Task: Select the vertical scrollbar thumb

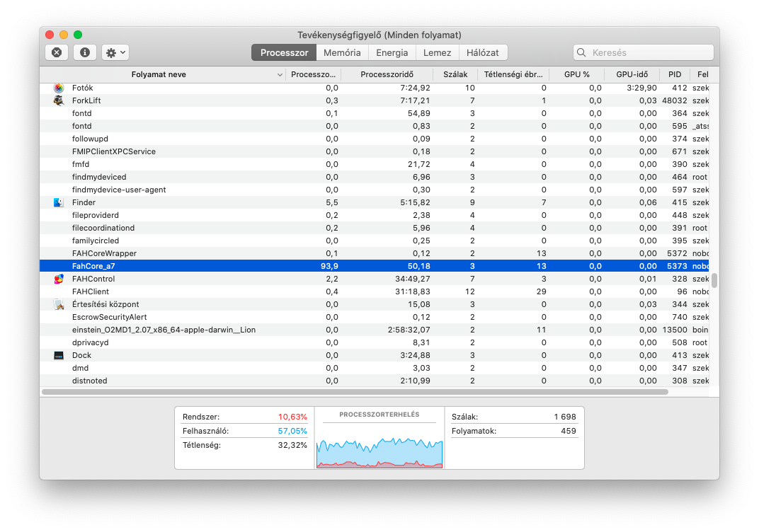Action: 714,280
